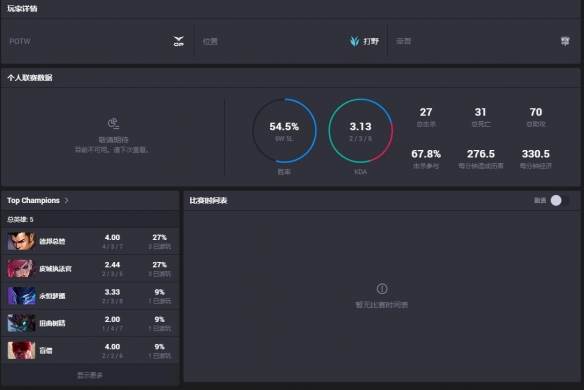Image resolution: width=584 pixels, height=390 pixels.
Task: Click the 276.5 damage per minute stat
Action: tap(481, 159)
